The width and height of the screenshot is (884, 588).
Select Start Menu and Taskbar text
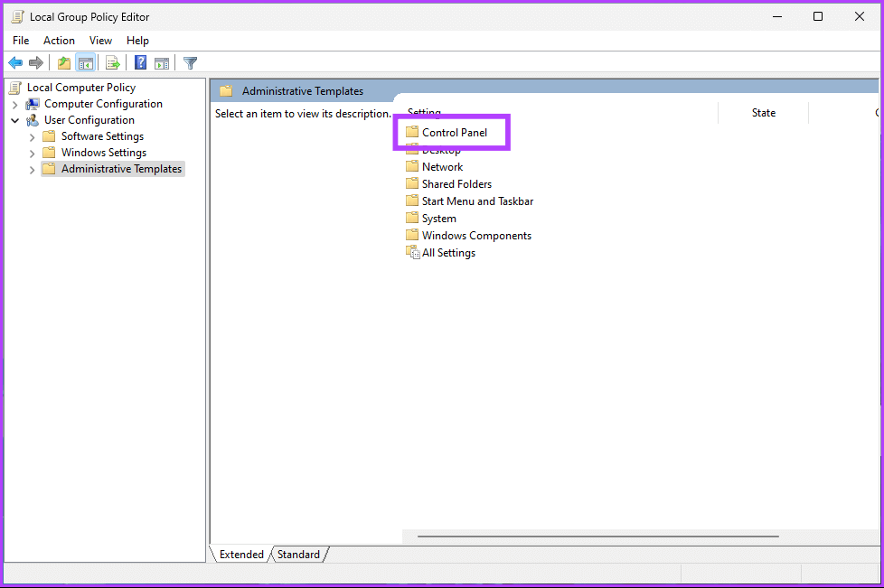[477, 201]
